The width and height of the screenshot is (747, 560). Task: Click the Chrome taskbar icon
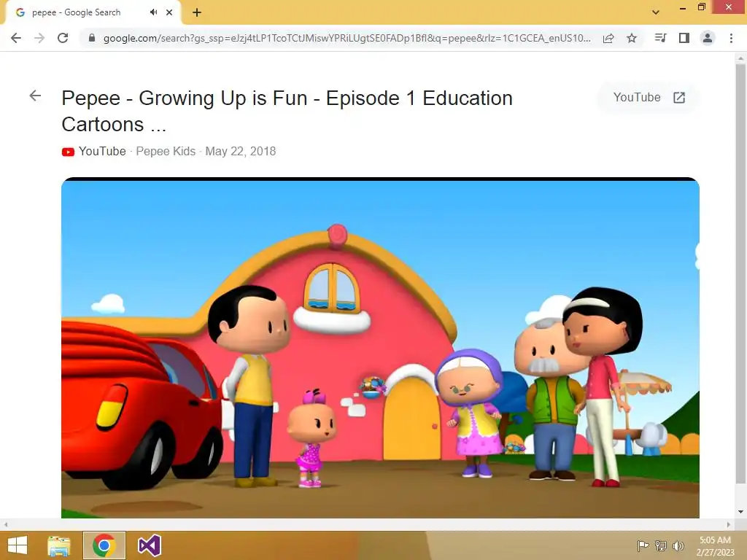coord(104,545)
